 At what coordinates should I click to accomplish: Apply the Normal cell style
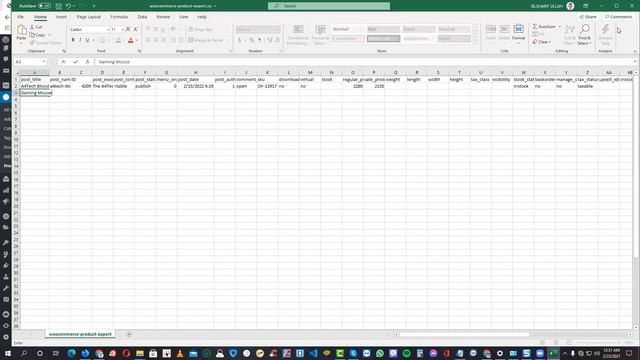click(x=347, y=29)
